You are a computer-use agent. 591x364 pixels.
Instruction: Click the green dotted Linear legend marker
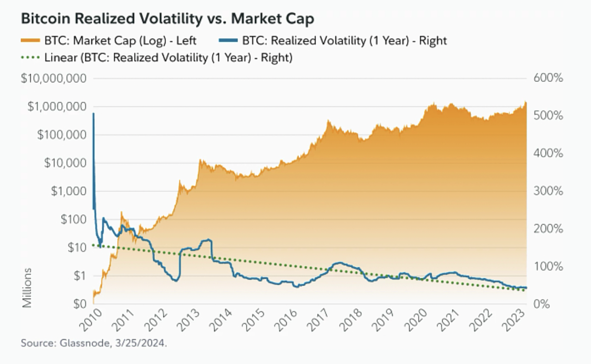[30, 58]
